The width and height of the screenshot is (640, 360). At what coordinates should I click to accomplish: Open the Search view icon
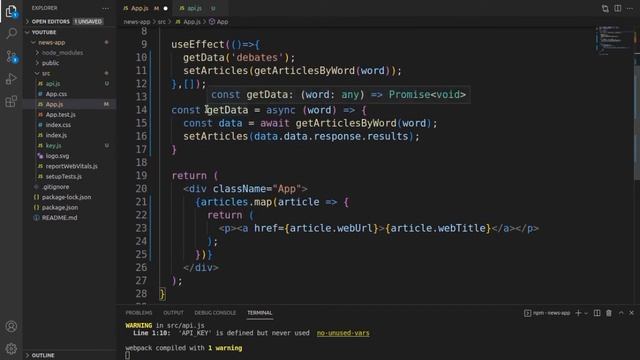[x=11, y=33]
